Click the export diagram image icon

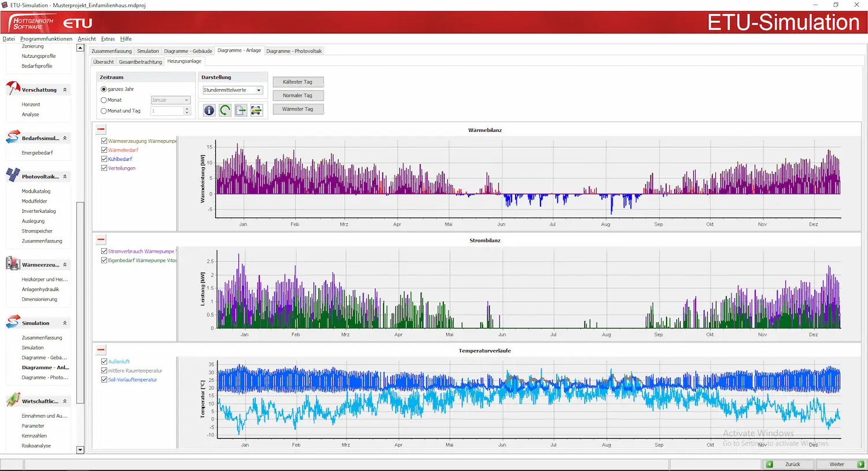tap(256, 110)
